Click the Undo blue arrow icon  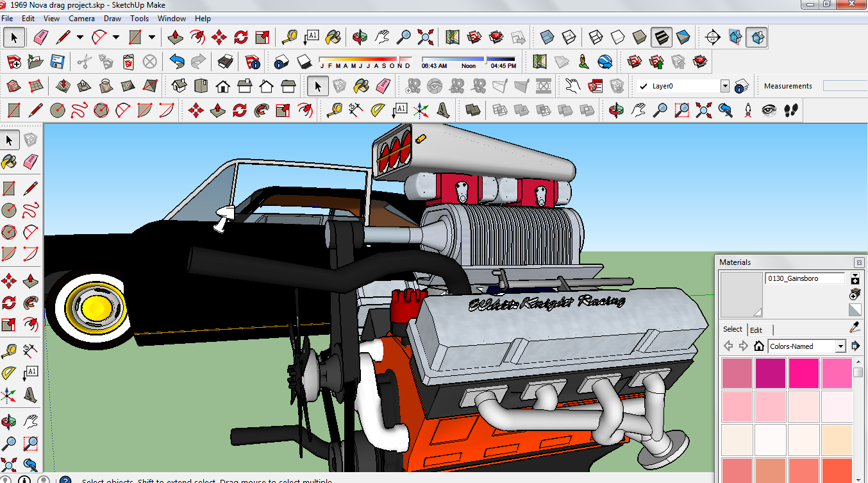pos(177,62)
